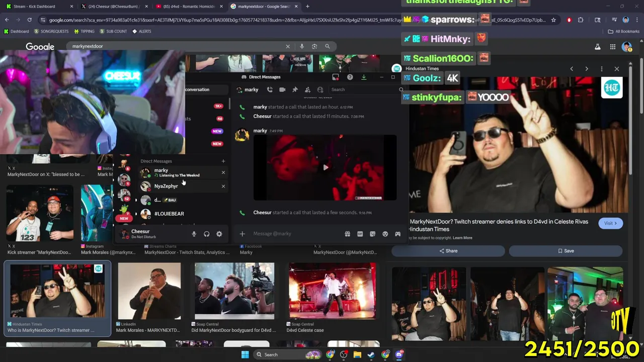Image resolution: width=644 pixels, height=362 pixels.
Task: Open Discord user settings gear
Action: click(219, 234)
